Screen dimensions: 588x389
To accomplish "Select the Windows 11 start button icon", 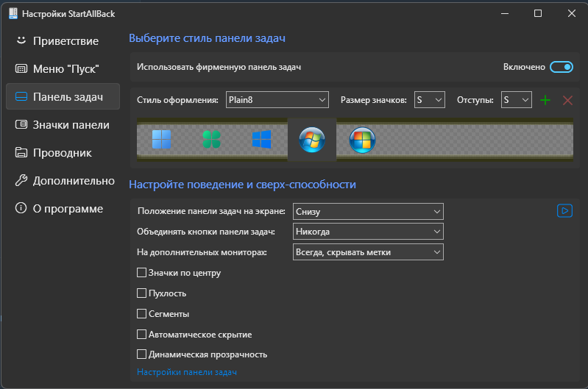I will click(x=162, y=140).
